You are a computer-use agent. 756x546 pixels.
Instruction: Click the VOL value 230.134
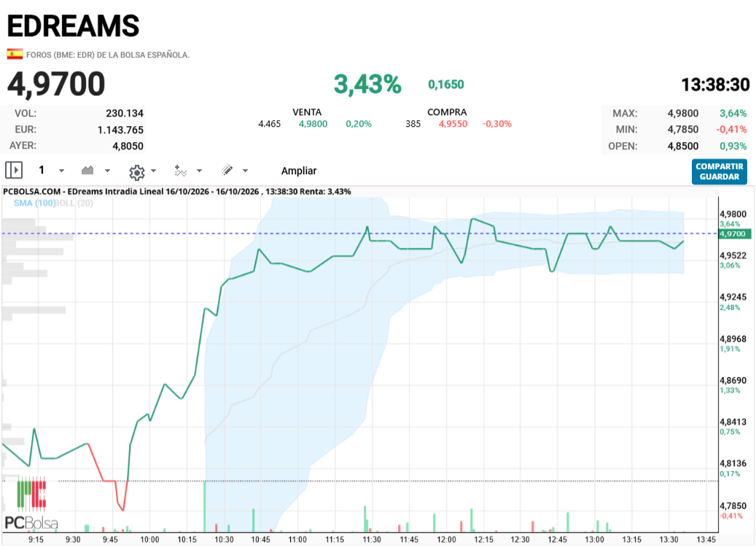(x=125, y=113)
